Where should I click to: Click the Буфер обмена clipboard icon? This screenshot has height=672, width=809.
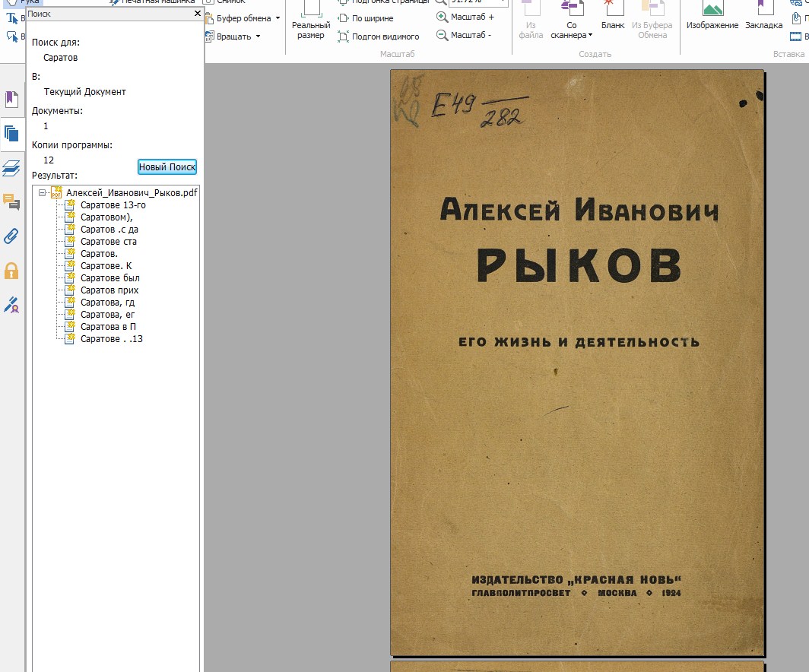pyautogui.click(x=210, y=18)
